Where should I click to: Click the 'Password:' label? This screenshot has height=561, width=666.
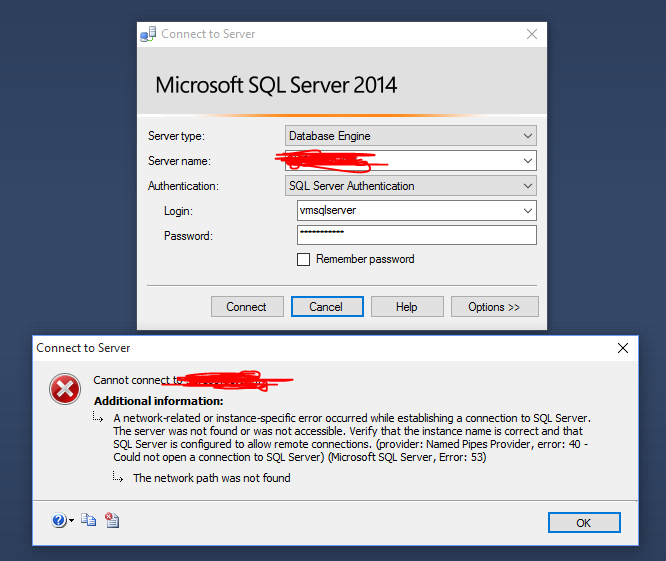[x=188, y=236]
